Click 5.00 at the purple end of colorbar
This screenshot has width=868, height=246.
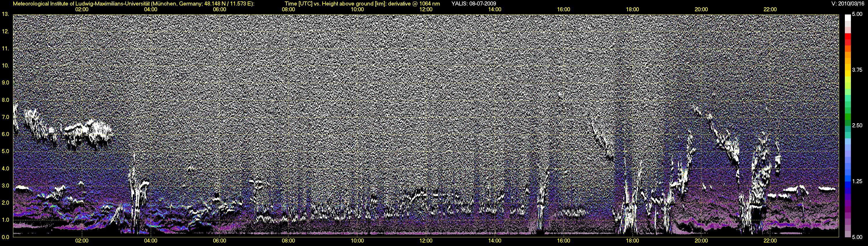[x=857, y=237]
